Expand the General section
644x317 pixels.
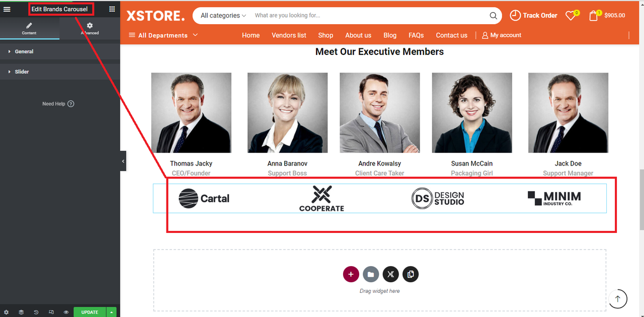tap(60, 51)
